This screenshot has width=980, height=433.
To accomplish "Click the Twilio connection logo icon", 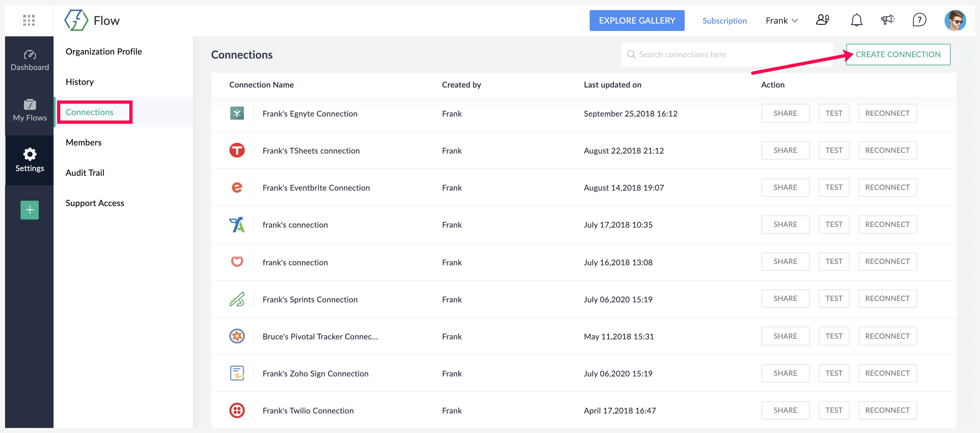I will pyautogui.click(x=237, y=410).
